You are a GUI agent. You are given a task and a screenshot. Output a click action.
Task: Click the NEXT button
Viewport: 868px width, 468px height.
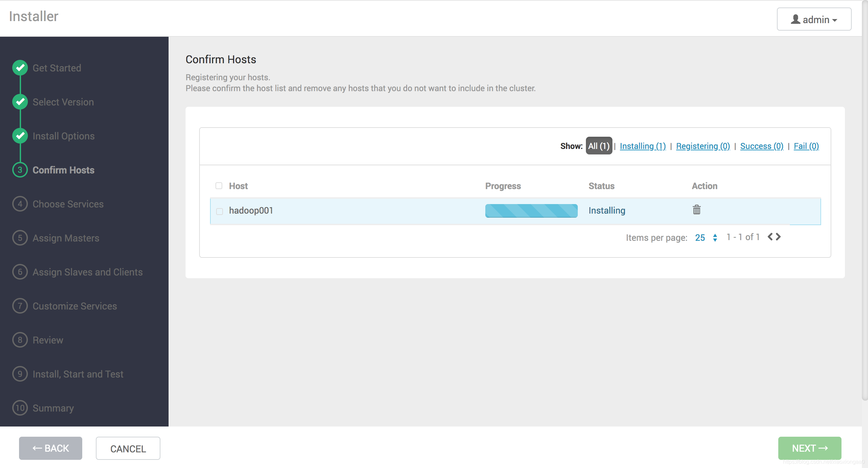[810, 448]
